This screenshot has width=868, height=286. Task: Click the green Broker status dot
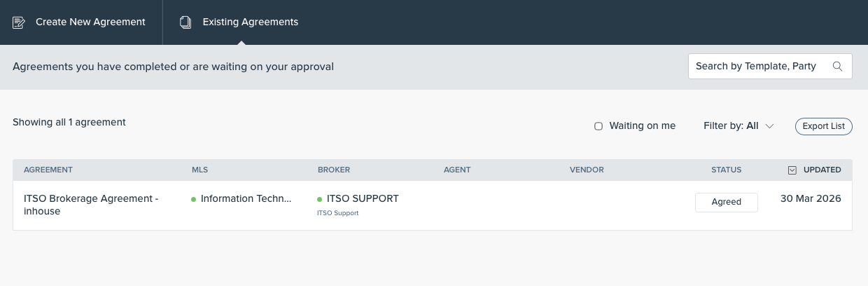(319, 199)
